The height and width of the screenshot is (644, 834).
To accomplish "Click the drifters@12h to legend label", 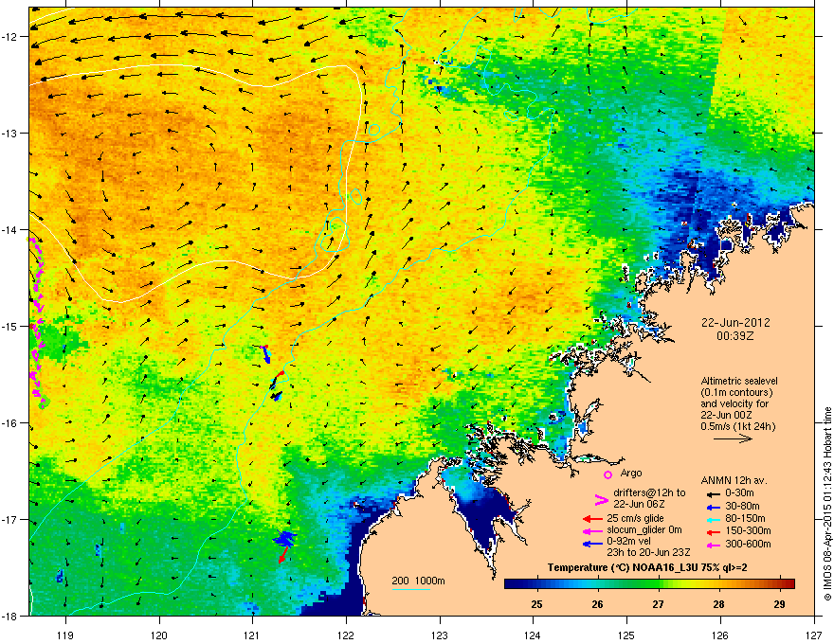I will coord(649,492).
